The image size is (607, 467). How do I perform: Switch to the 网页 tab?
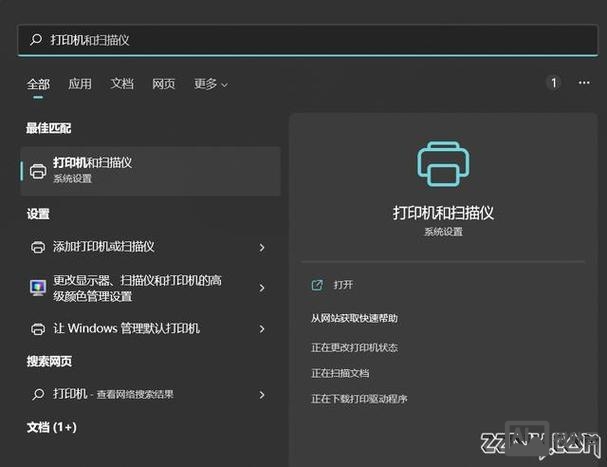click(164, 84)
